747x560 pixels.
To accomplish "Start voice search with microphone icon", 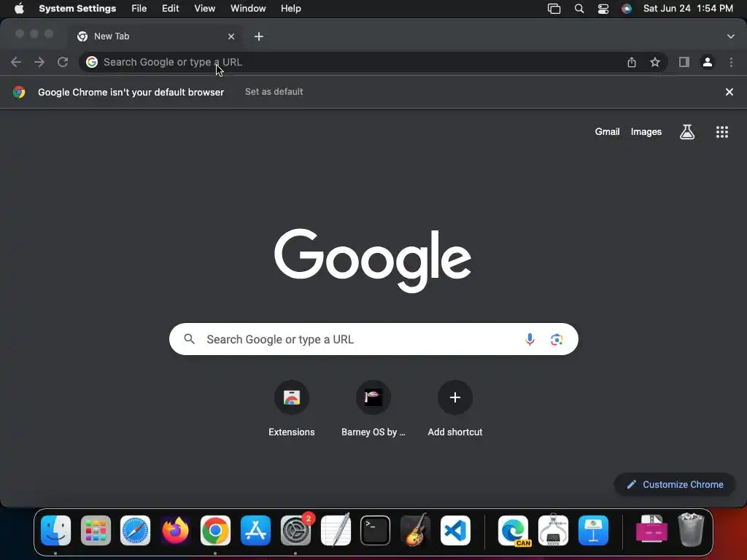I will tap(530, 339).
